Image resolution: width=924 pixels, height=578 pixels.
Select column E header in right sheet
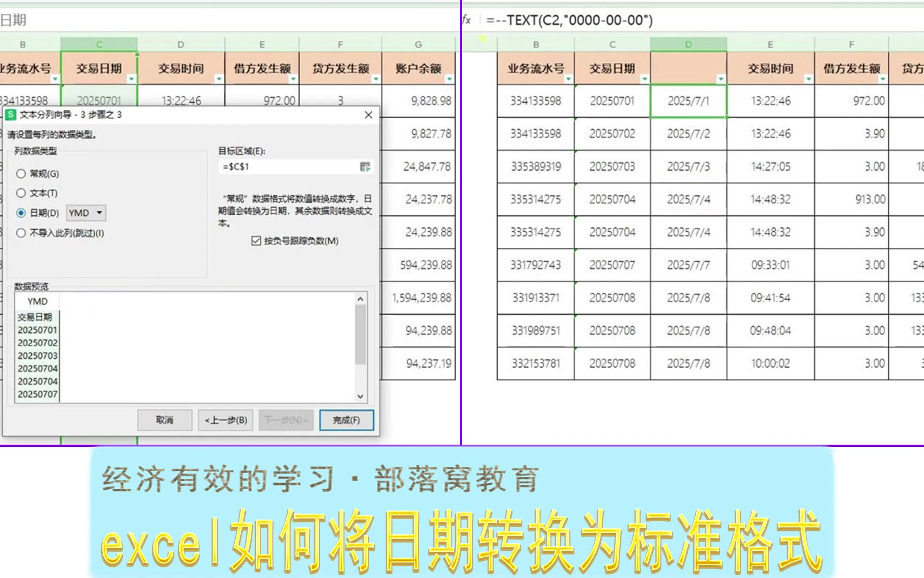771,44
